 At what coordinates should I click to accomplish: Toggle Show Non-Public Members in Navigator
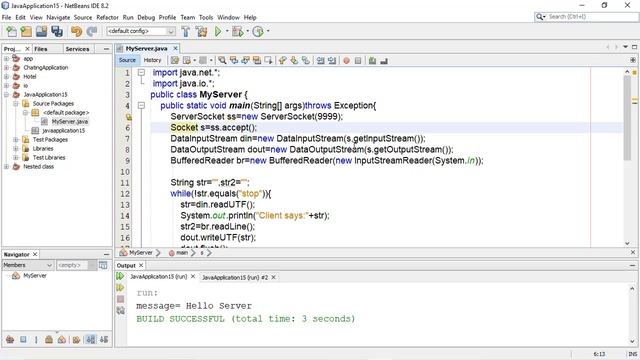49,340
